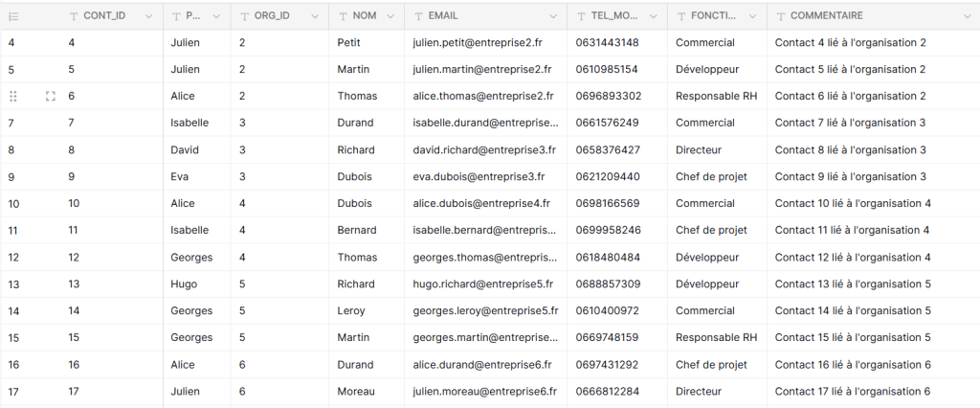
Task: Select the email cell julien.petit@entreprise2.fr
Action: [485, 43]
